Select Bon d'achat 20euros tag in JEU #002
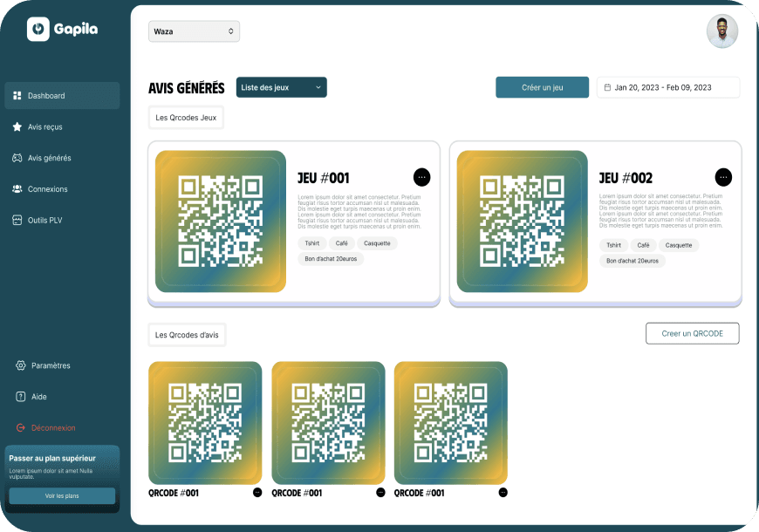Viewport: 759px width, 532px height. (632, 261)
